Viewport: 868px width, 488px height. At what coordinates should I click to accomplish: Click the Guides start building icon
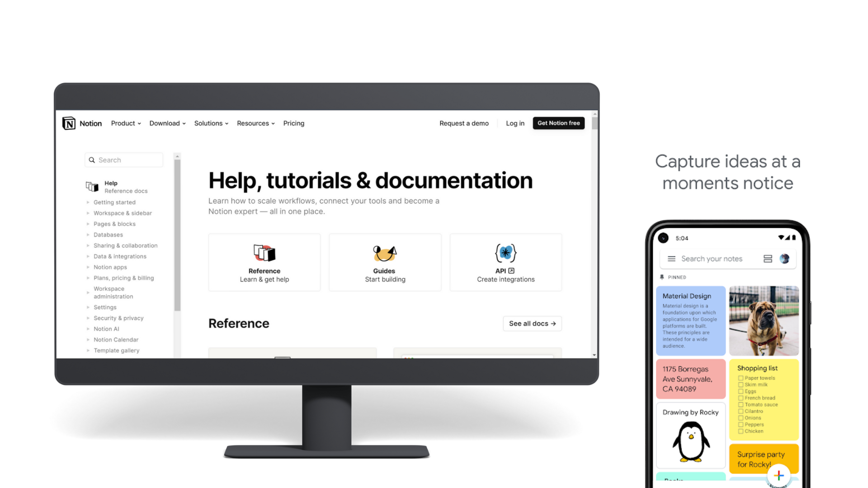pos(385,253)
